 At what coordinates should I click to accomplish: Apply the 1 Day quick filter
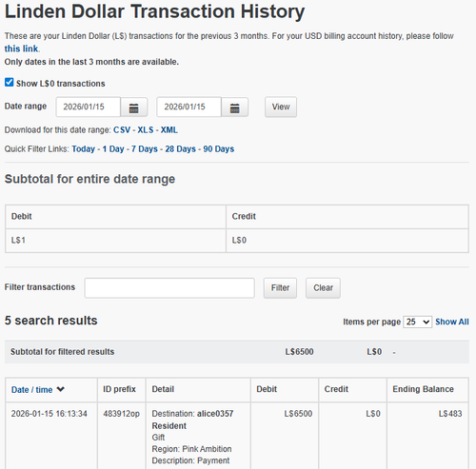pyautogui.click(x=113, y=149)
